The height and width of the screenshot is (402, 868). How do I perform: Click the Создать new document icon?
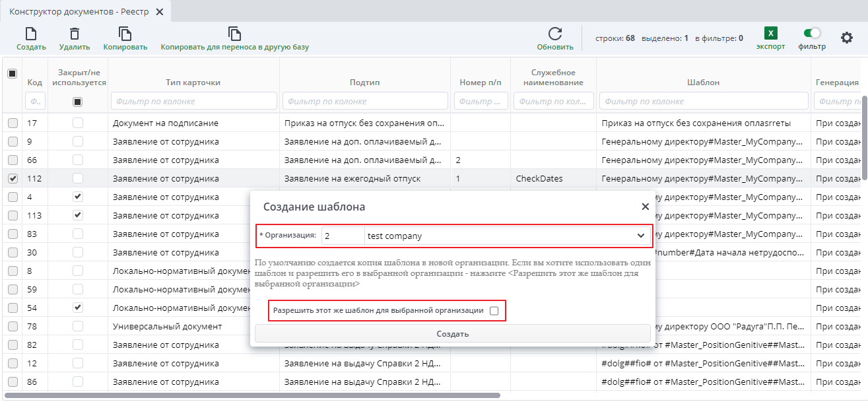point(30,34)
